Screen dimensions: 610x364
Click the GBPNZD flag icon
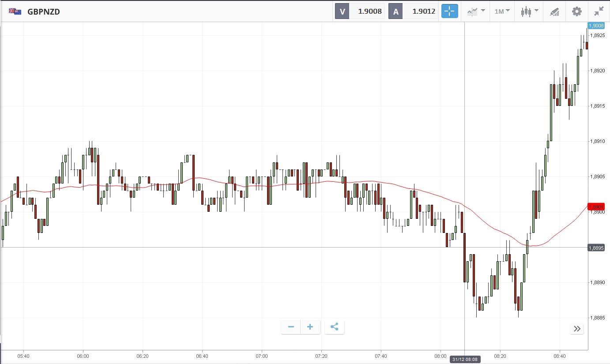tap(16, 11)
